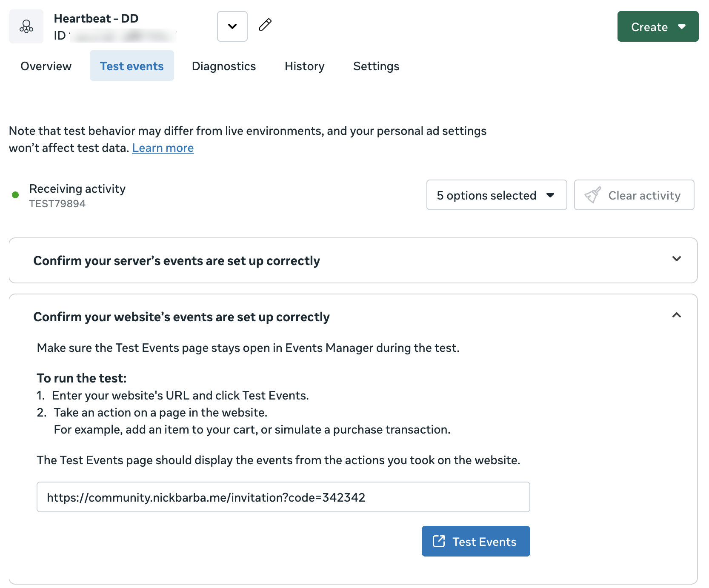The image size is (709, 588).
Task: Click the Heartbeat - DD dataset name
Action: [96, 18]
